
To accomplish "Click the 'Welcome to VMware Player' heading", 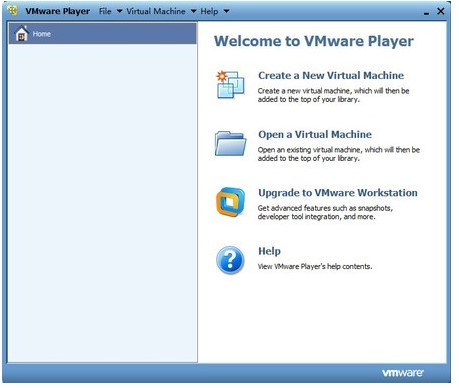I will click(314, 41).
